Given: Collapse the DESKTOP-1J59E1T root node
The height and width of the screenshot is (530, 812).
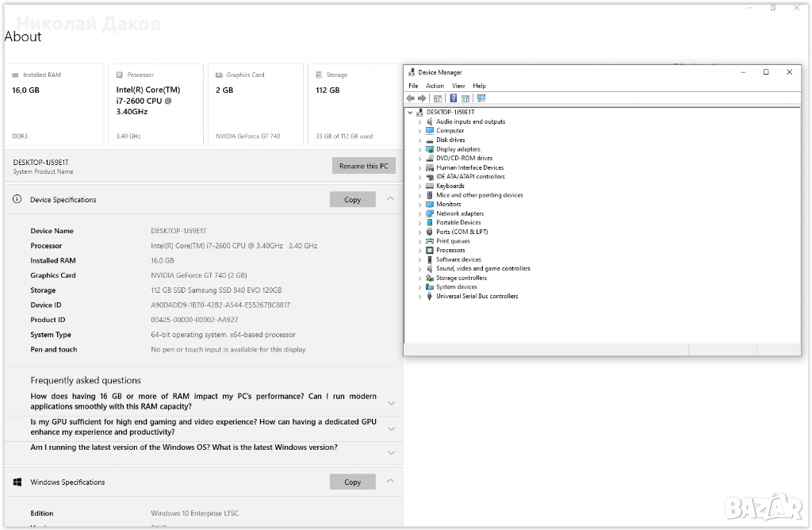Looking at the screenshot, I should (x=411, y=113).
